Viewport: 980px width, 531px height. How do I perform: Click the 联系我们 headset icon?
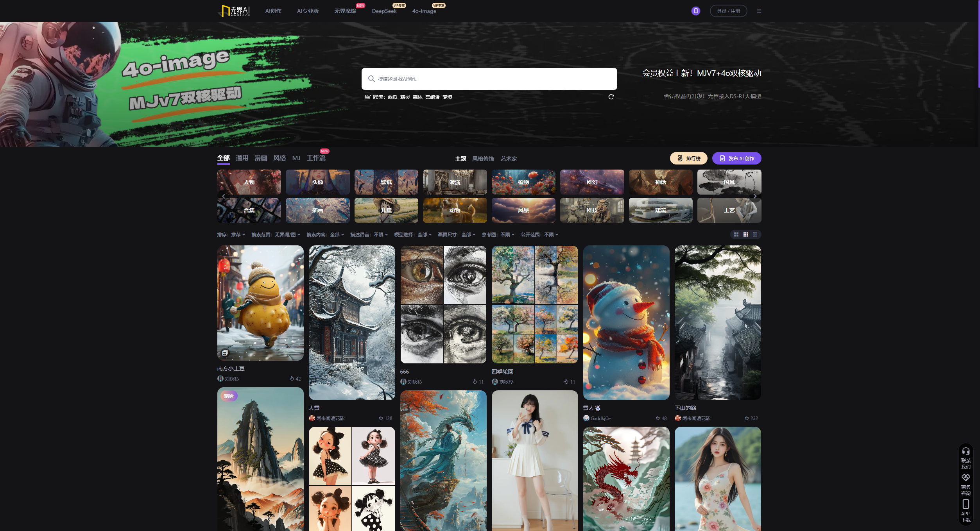click(x=966, y=451)
